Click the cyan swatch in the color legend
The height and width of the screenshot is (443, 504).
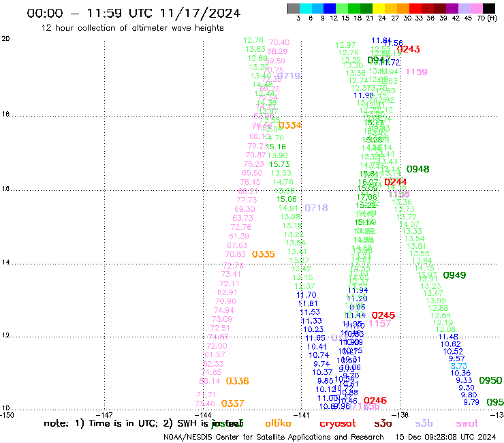(x=306, y=8)
